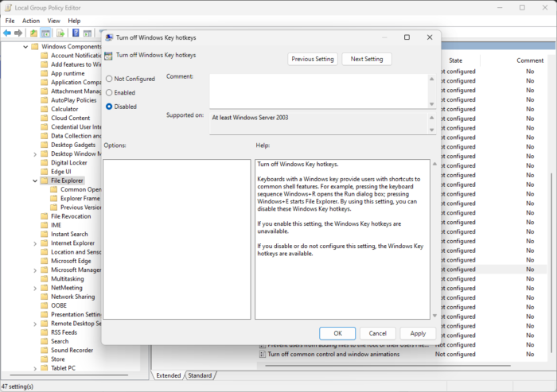Click the Back arrow toolbar icon
This screenshot has height=392, width=557.
pyautogui.click(x=7, y=33)
